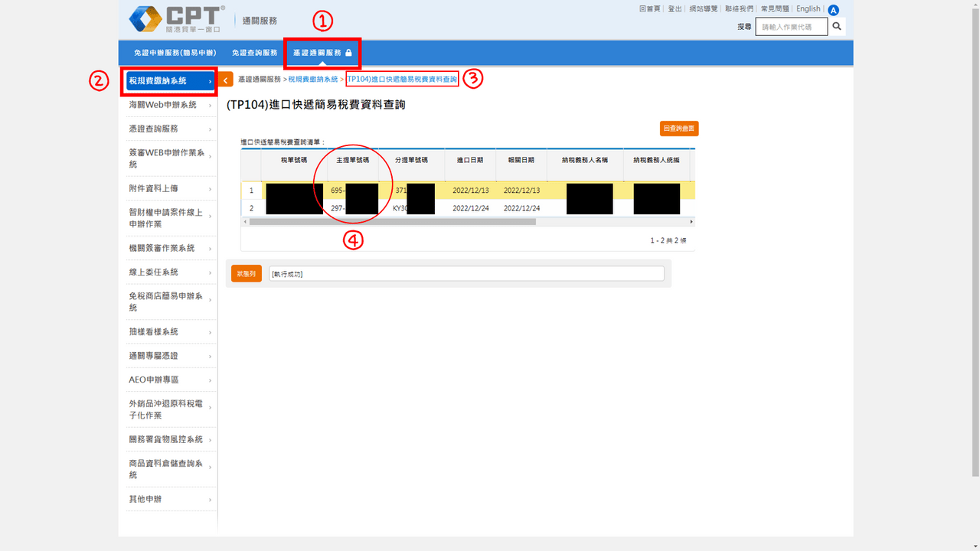
Task: Click the 回首頁 link
Action: pos(649,8)
